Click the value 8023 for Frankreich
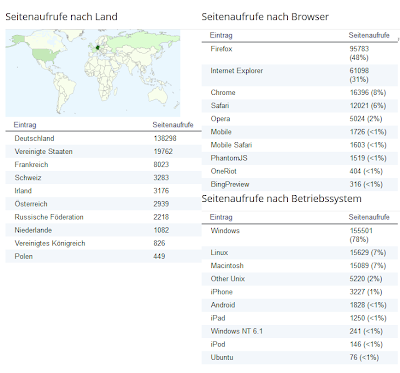400x373 pixels. click(161, 165)
